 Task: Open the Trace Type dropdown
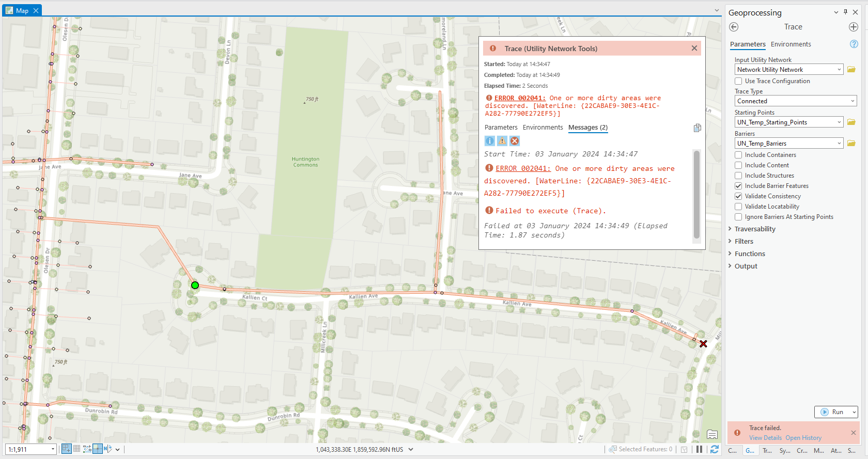pos(795,101)
